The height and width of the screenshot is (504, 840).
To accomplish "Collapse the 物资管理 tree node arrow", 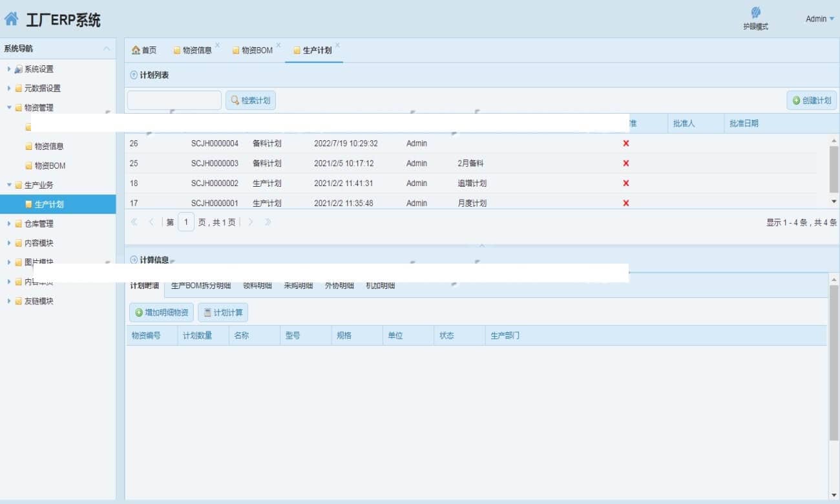I will pyautogui.click(x=9, y=107).
